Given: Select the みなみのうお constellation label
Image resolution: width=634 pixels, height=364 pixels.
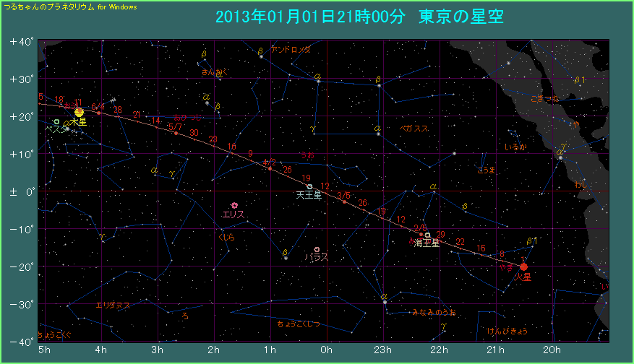Looking at the screenshot, I should point(434,313).
